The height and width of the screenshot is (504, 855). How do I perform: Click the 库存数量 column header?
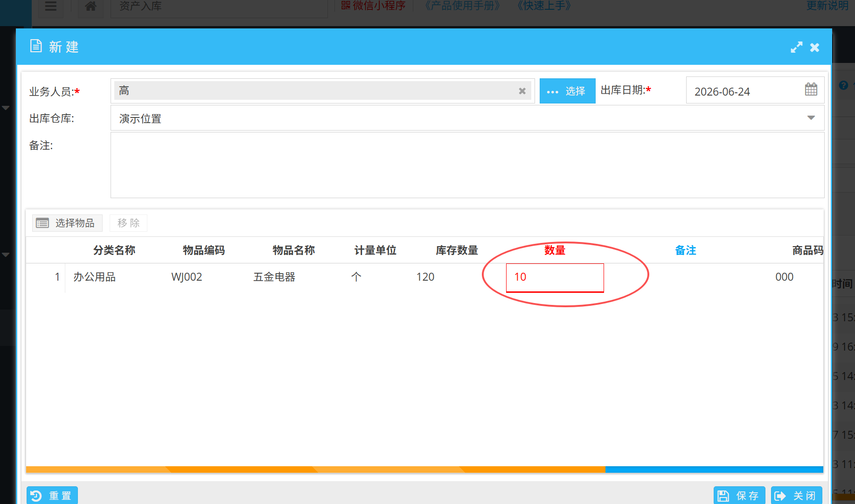pyautogui.click(x=457, y=250)
